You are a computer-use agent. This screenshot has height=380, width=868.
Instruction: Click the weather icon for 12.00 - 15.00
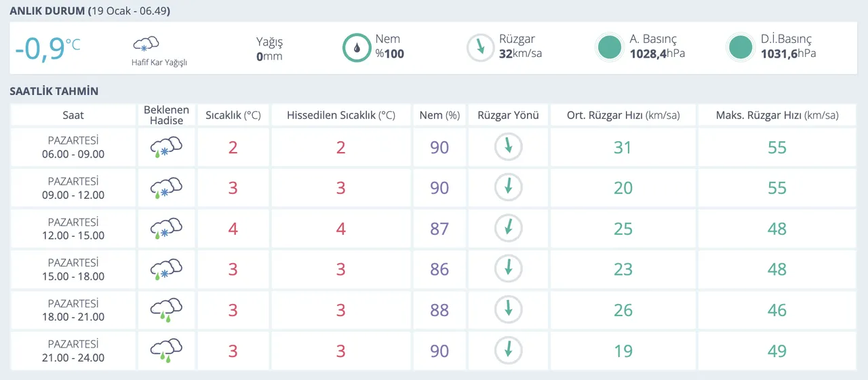point(166,229)
